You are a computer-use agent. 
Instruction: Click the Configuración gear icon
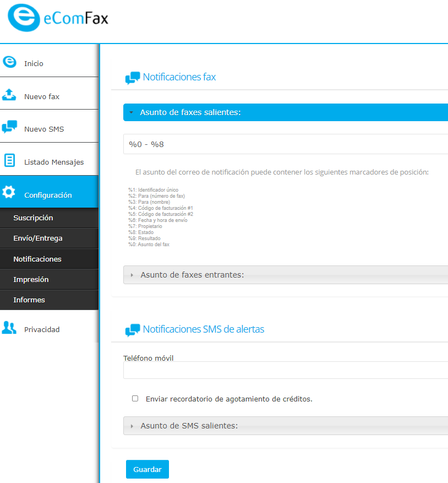[9, 192]
